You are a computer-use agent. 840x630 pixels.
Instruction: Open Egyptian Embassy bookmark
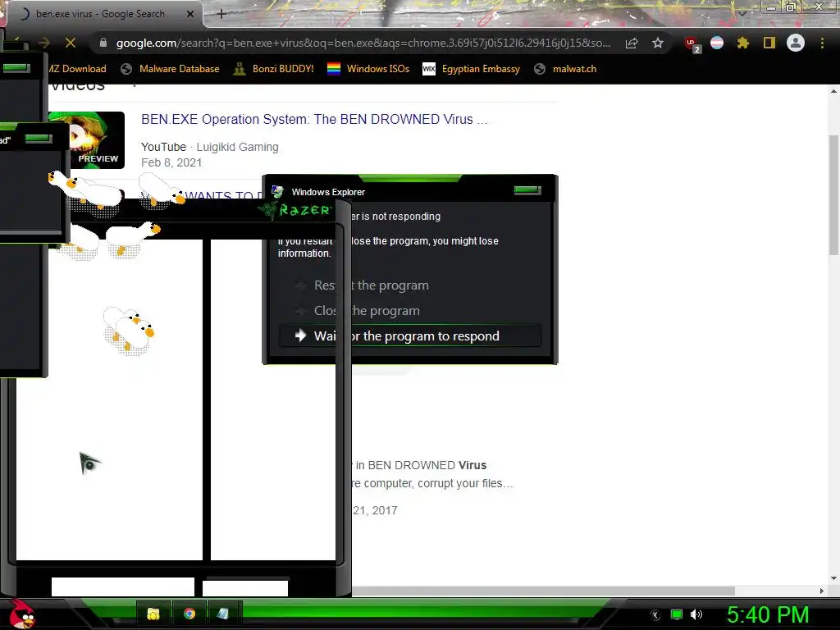click(472, 69)
